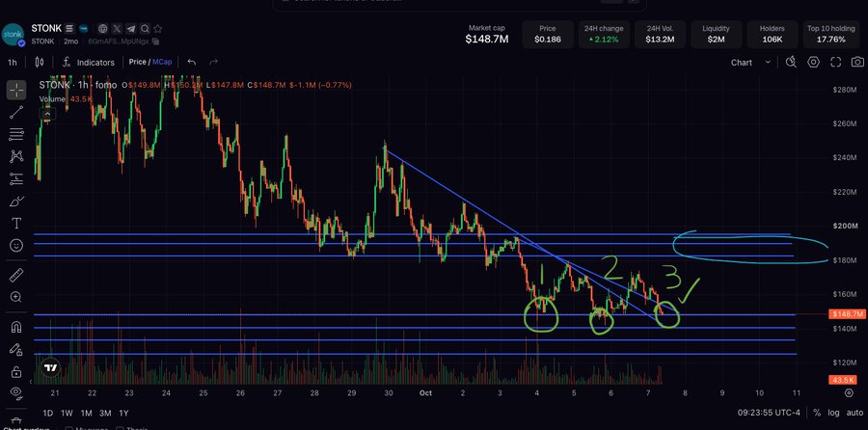Image resolution: width=868 pixels, height=430 pixels.
Task: Switch chart to Price view
Action: pos(137,62)
